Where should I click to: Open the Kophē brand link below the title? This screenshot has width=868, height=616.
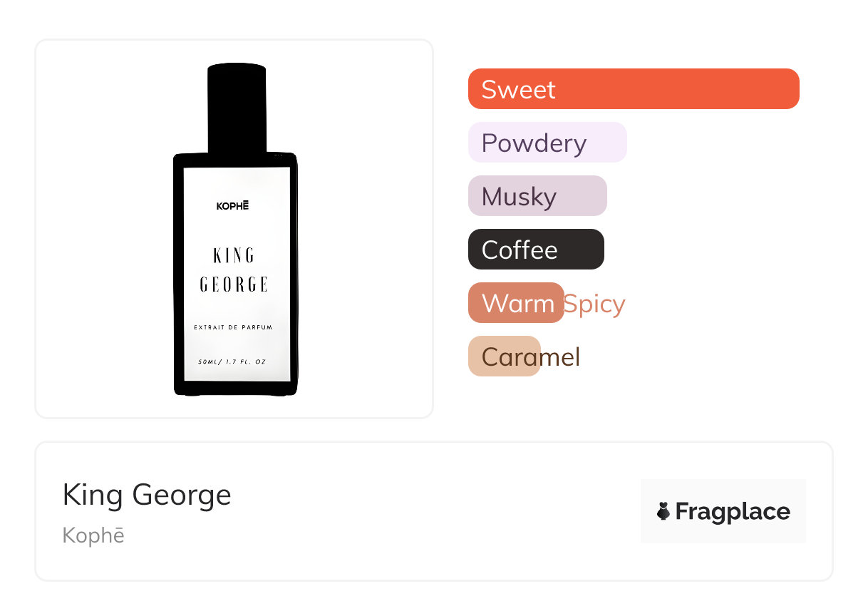pyautogui.click(x=93, y=535)
